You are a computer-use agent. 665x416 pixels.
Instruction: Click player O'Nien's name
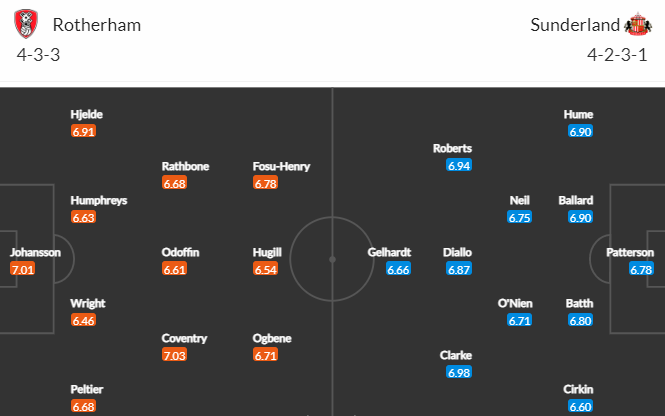(x=515, y=304)
